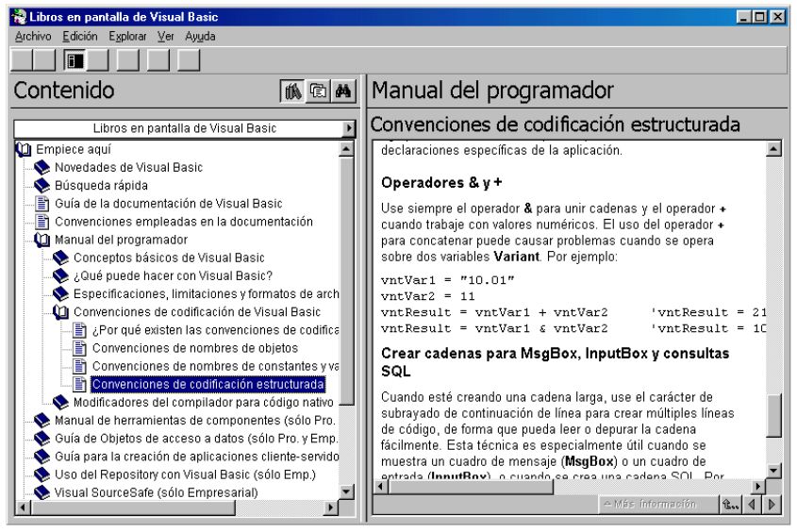
Task: Click the contents tree scroll-down arrow
Action: click(347, 491)
